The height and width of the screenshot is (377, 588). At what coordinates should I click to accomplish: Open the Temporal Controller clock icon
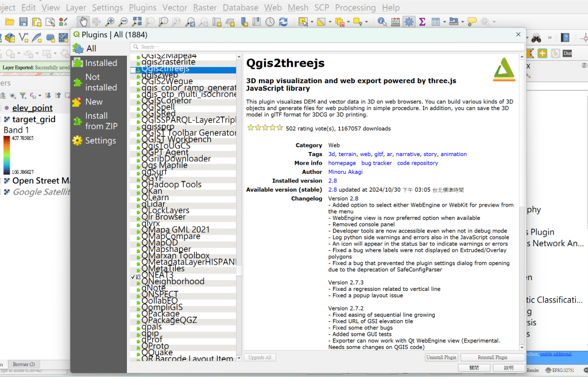point(270,22)
